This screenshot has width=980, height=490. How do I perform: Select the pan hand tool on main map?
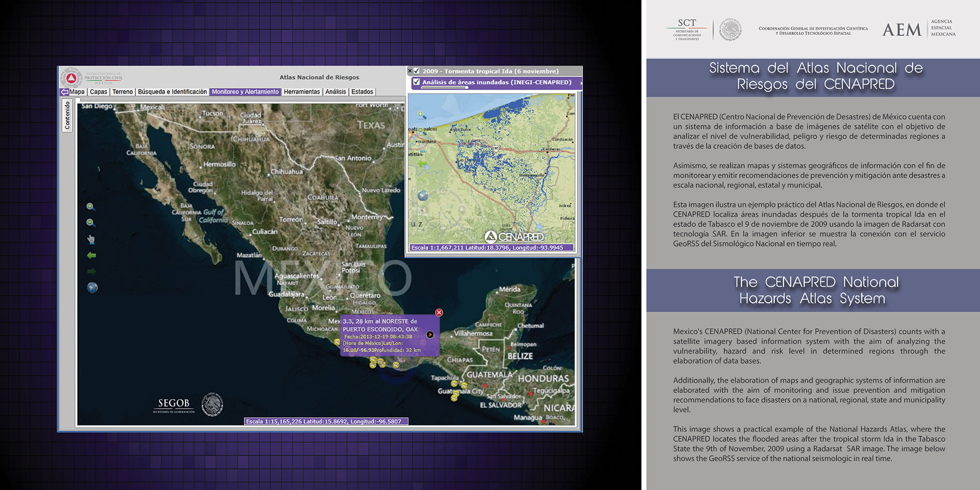pos(91,239)
